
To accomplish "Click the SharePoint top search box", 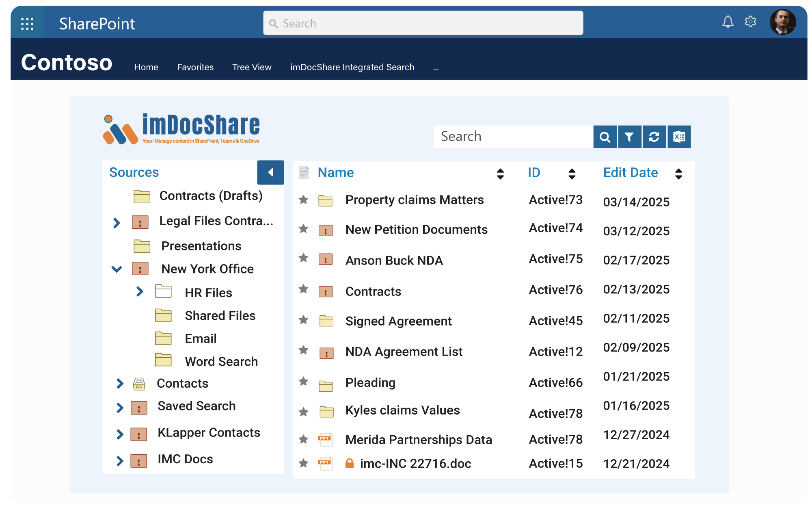I will click(x=423, y=23).
